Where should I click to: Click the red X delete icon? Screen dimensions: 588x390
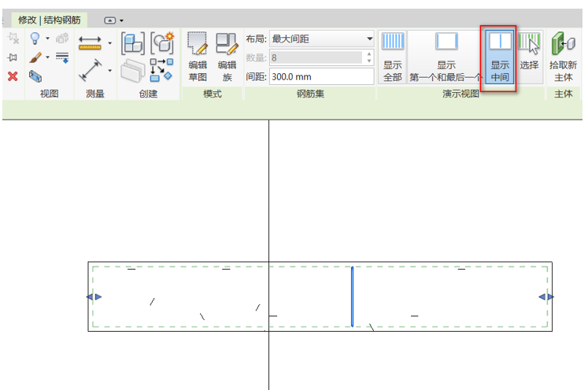[x=13, y=76]
